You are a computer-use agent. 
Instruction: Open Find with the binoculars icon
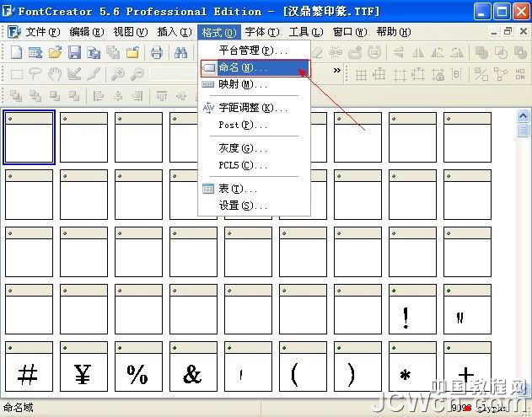(x=180, y=52)
